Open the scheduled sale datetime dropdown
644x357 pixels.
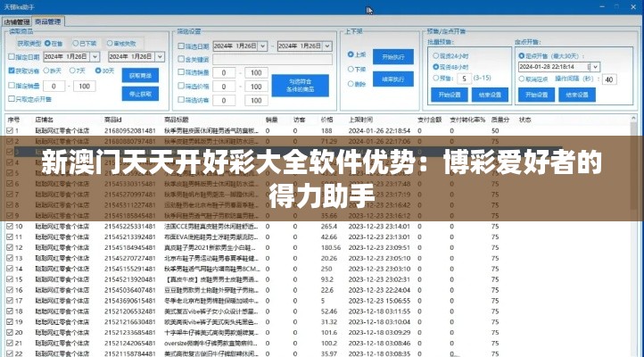pyautogui.click(x=596, y=67)
